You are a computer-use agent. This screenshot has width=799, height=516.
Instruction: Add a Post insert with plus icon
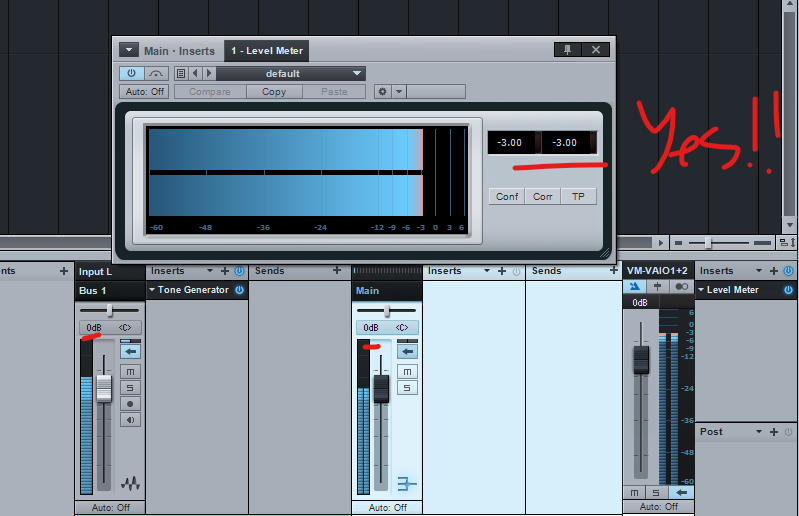[774, 432]
